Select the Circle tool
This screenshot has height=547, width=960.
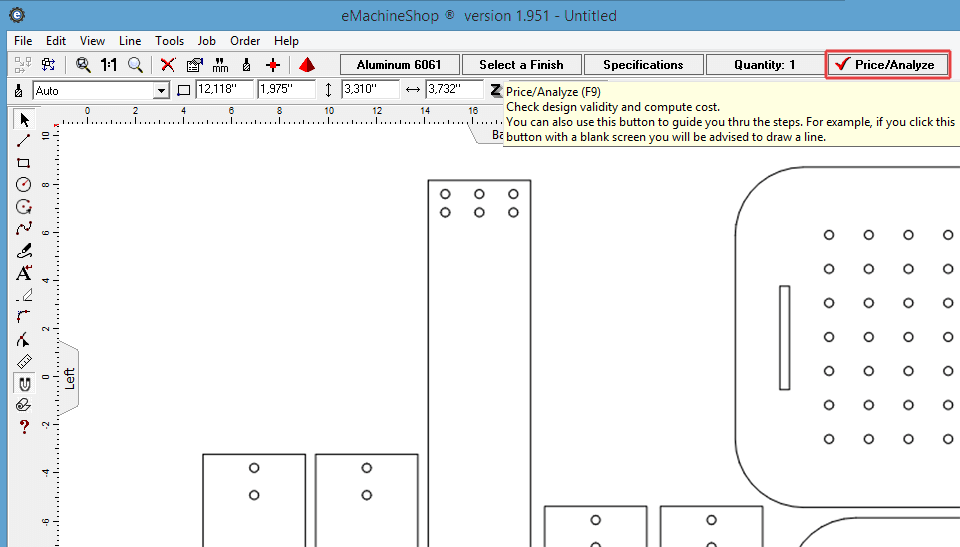tap(24, 184)
